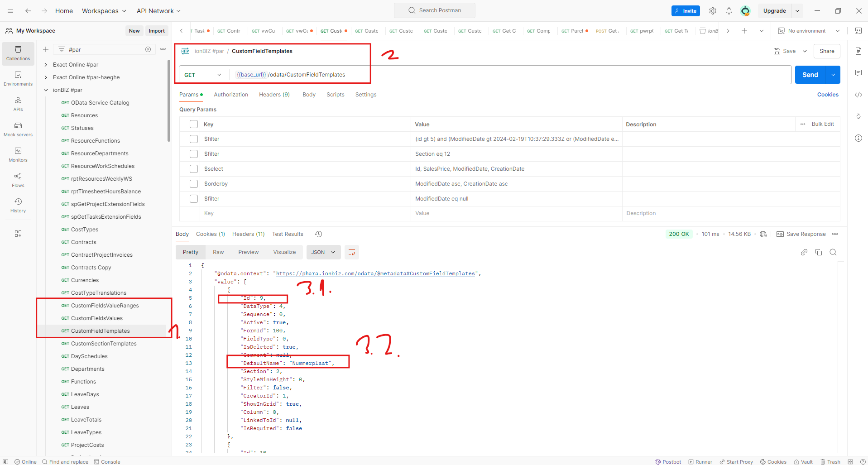This screenshot has width=868, height=465.
Task: Open the Send options arrow
Action: 833,75
